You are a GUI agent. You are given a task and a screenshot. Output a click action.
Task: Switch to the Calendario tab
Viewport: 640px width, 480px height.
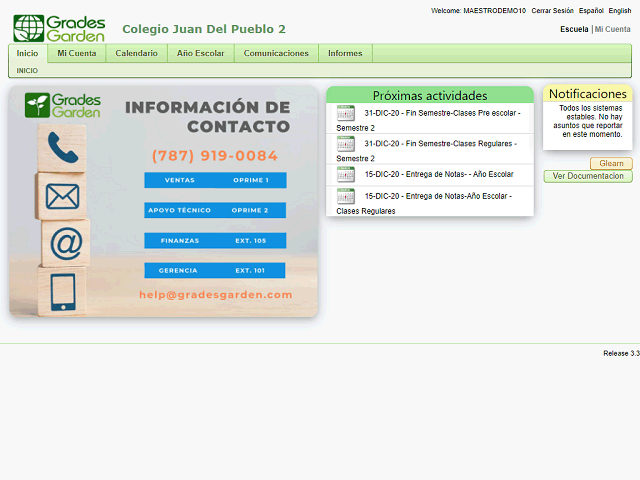click(x=136, y=53)
